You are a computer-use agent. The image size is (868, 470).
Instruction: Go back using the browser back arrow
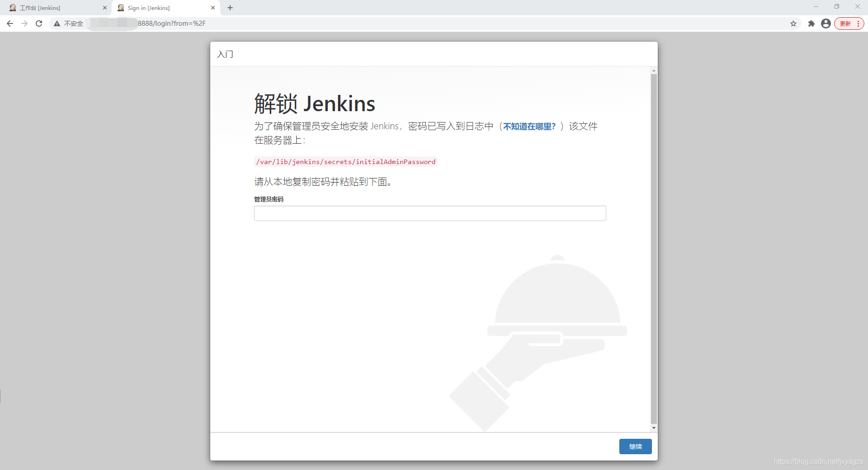click(x=10, y=23)
